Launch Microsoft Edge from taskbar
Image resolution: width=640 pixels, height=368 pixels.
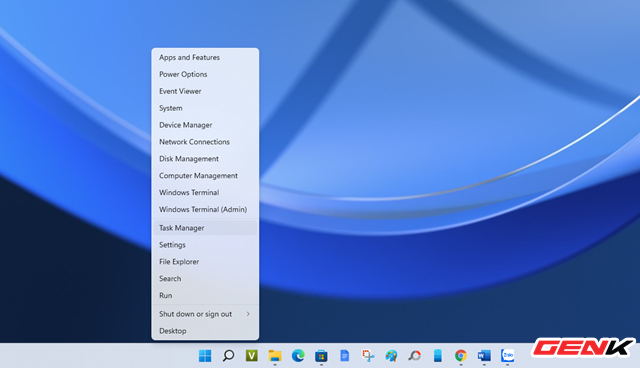click(298, 356)
